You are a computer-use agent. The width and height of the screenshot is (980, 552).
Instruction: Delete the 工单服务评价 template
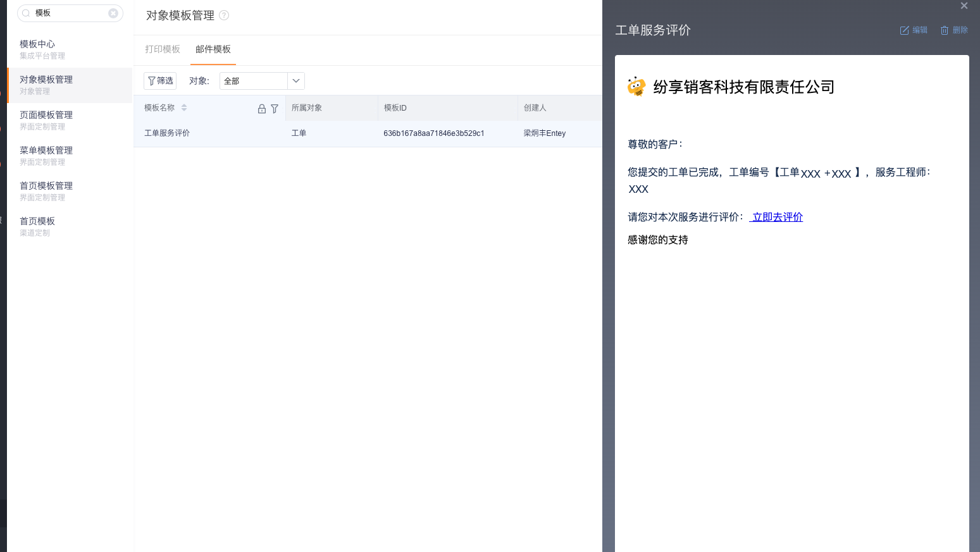pyautogui.click(x=954, y=30)
